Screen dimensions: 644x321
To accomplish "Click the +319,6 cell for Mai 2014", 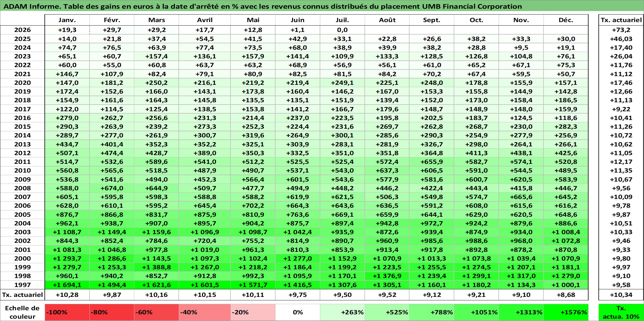I will [x=253, y=135].
